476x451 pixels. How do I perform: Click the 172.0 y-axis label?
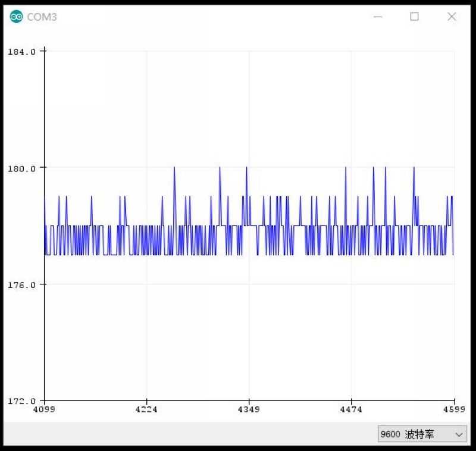(21, 401)
